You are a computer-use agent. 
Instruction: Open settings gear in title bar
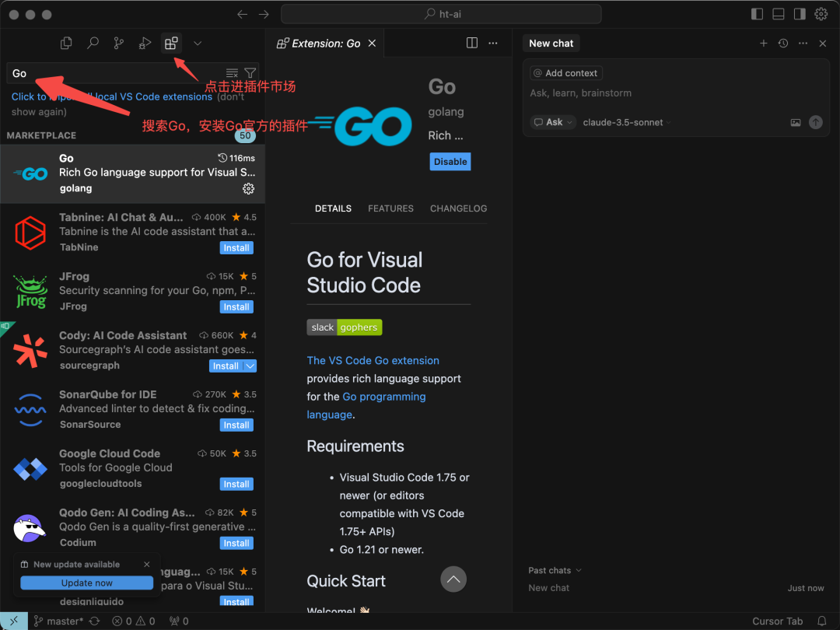point(821,15)
